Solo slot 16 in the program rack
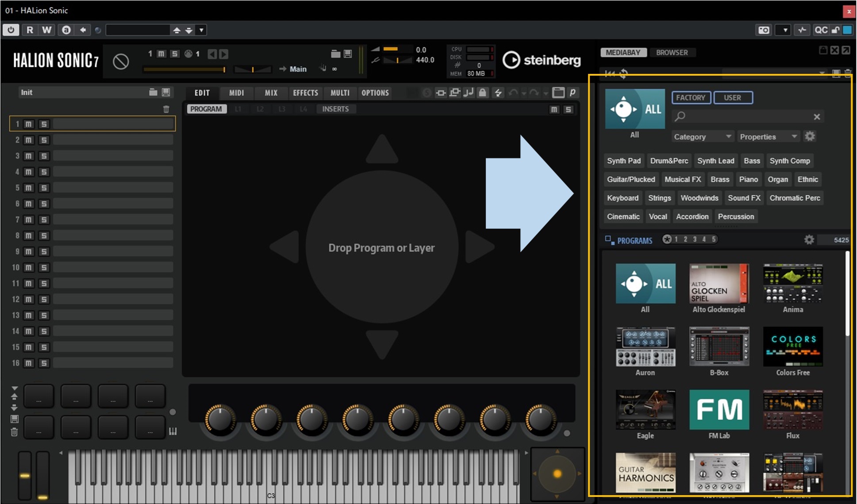Image resolution: width=857 pixels, height=504 pixels. pos(44,363)
